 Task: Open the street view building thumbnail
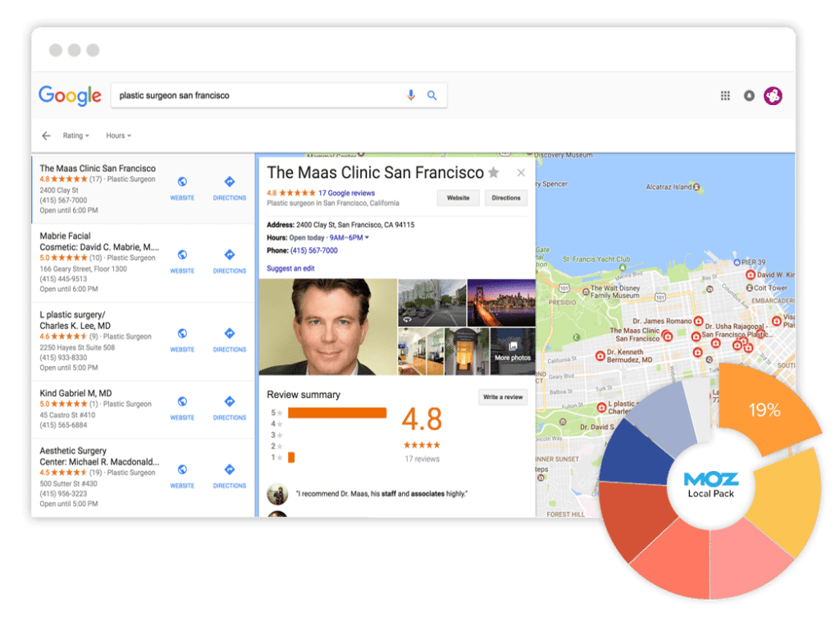pos(431,303)
